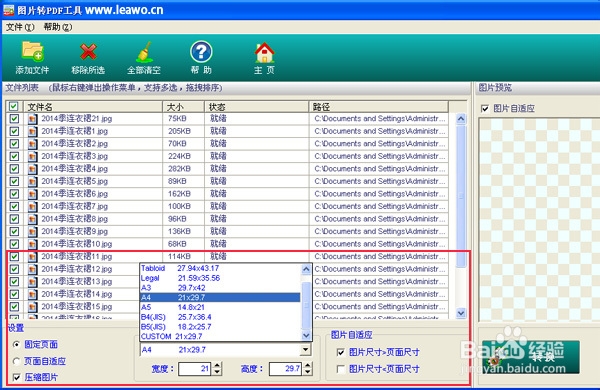Sort list by 路径 column header
600x390 pixels.
(x=378, y=106)
